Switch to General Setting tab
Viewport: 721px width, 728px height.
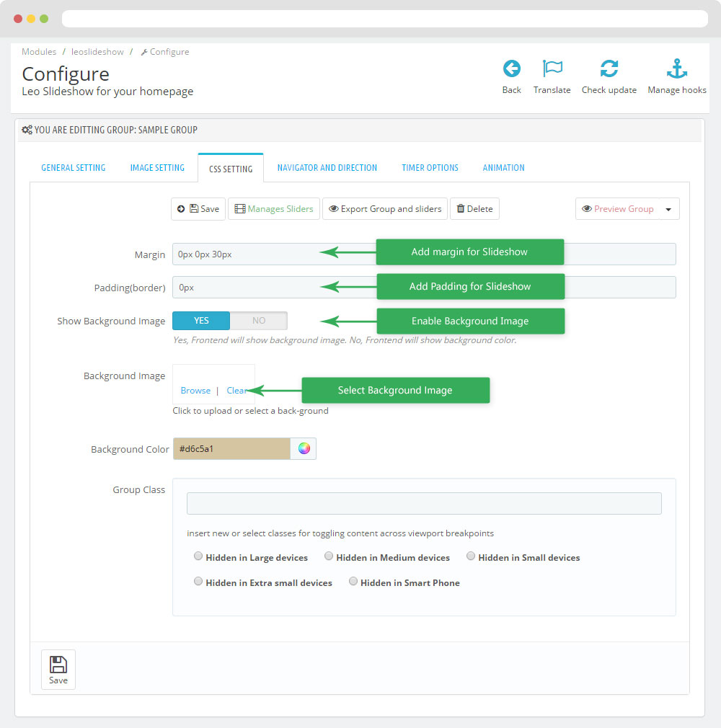(74, 168)
